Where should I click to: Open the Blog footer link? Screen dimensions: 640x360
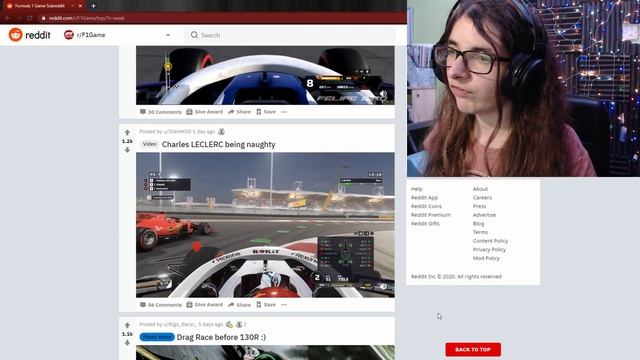pos(478,224)
